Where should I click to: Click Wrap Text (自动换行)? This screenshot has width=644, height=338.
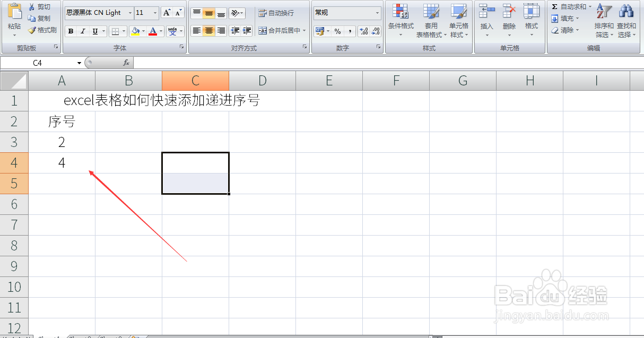(276, 13)
